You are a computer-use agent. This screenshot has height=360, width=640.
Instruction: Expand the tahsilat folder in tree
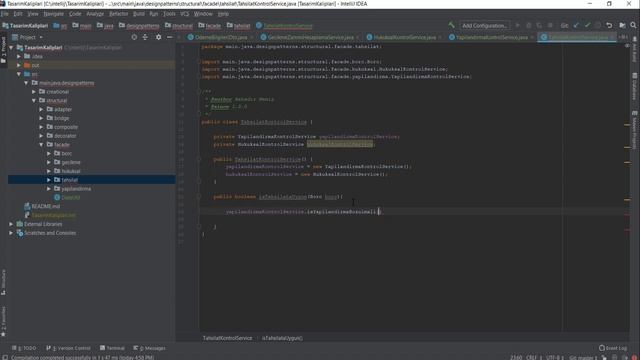(x=49, y=180)
